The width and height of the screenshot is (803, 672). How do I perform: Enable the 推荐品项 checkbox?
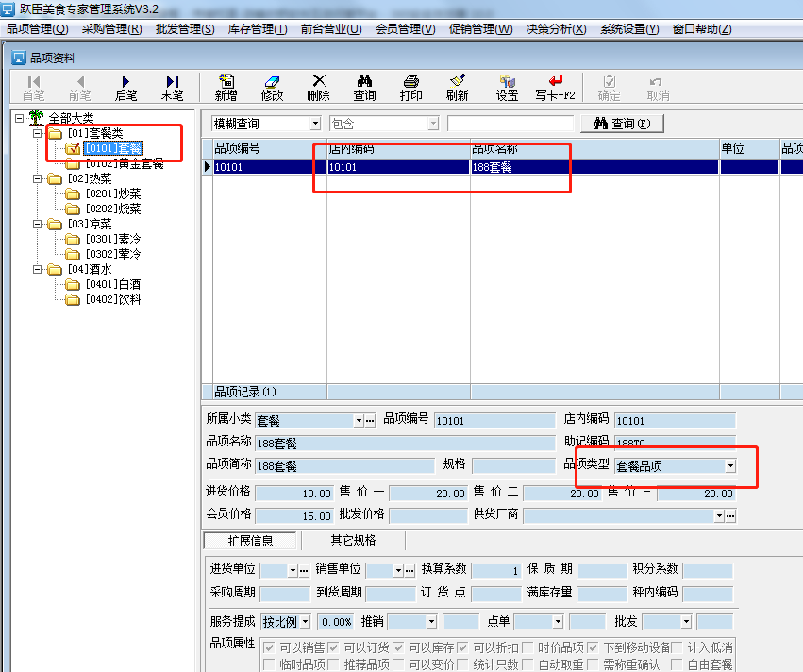(335, 664)
